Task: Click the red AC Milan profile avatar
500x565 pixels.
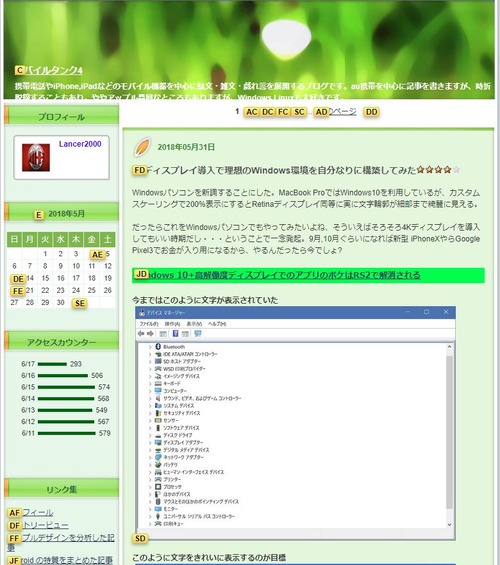Action: [x=36, y=157]
